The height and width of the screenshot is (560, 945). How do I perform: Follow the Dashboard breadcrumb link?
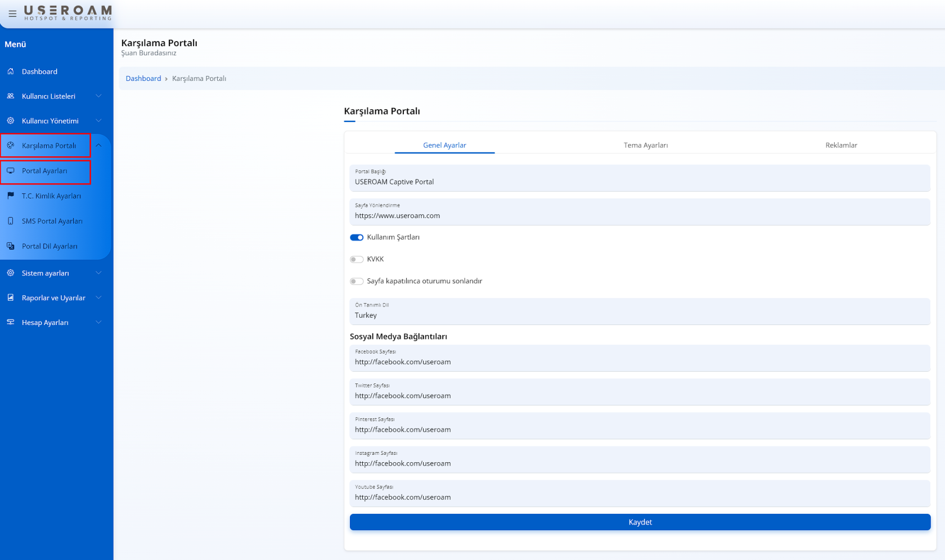point(143,79)
